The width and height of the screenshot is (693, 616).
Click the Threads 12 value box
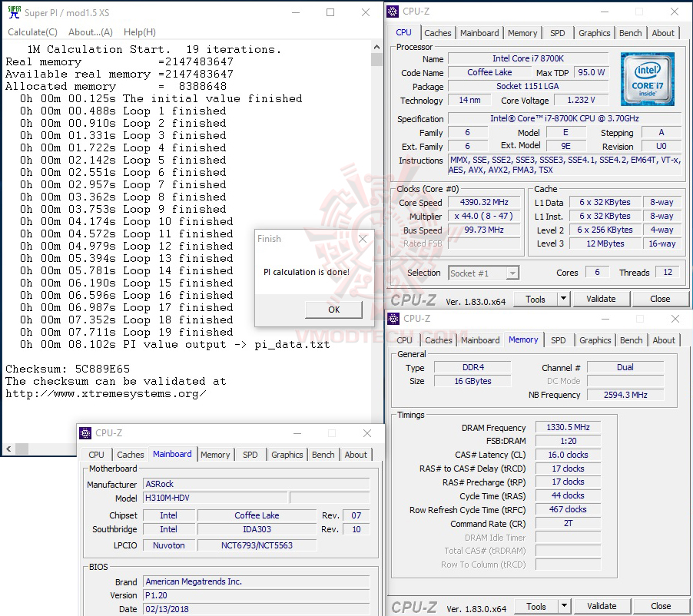tap(668, 273)
